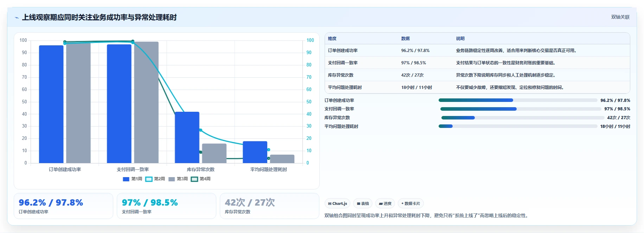Click the 维度 table column header
Image resolution: width=644 pixels, height=233 pixels.
point(332,39)
